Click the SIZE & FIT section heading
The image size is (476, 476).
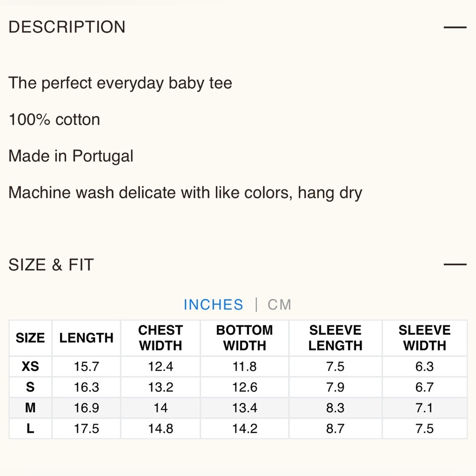51,265
